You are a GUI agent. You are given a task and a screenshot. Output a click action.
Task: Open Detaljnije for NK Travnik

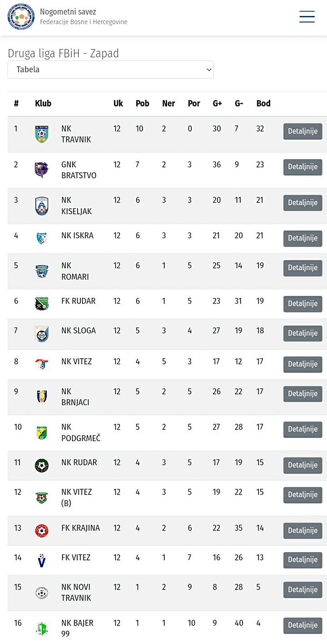[x=303, y=131]
